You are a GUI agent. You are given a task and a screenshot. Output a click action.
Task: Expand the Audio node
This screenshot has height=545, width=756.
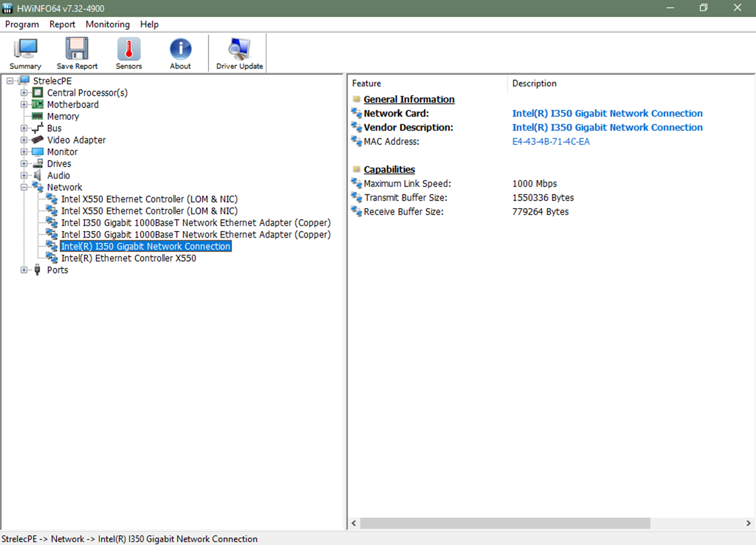click(24, 176)
